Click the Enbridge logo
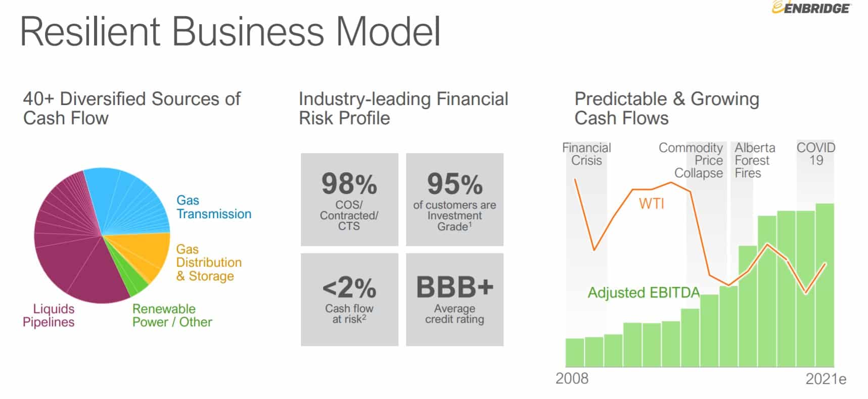Image resolution: width=868 pixels, height=399 pixels. [811, 8]
